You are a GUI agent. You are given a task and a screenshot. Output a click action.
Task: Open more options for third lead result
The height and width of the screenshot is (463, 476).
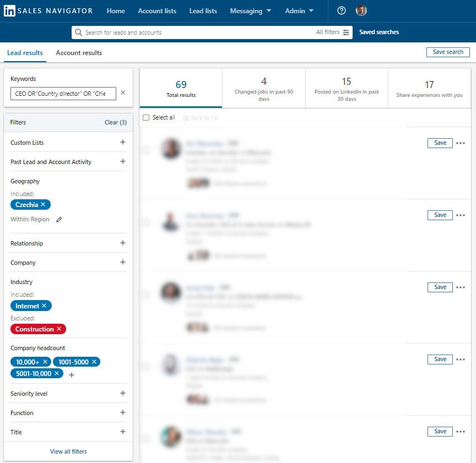(461, 287)
